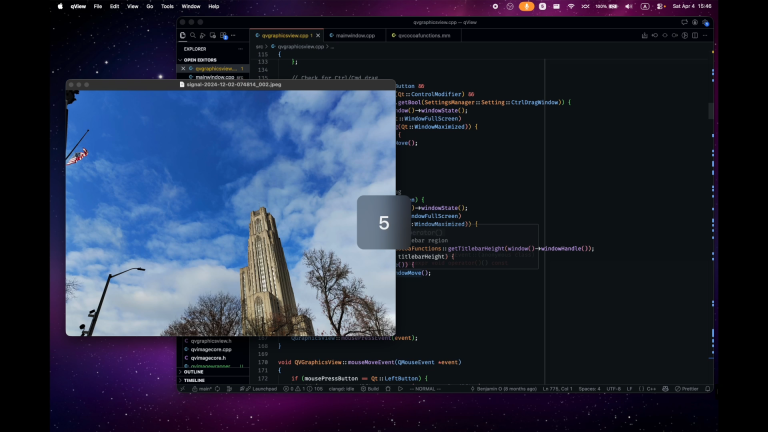Viewport: 768px width, 432px height.
Task: Switch to the qvcocoafunctions.mm tab
Action: [424, 35]
